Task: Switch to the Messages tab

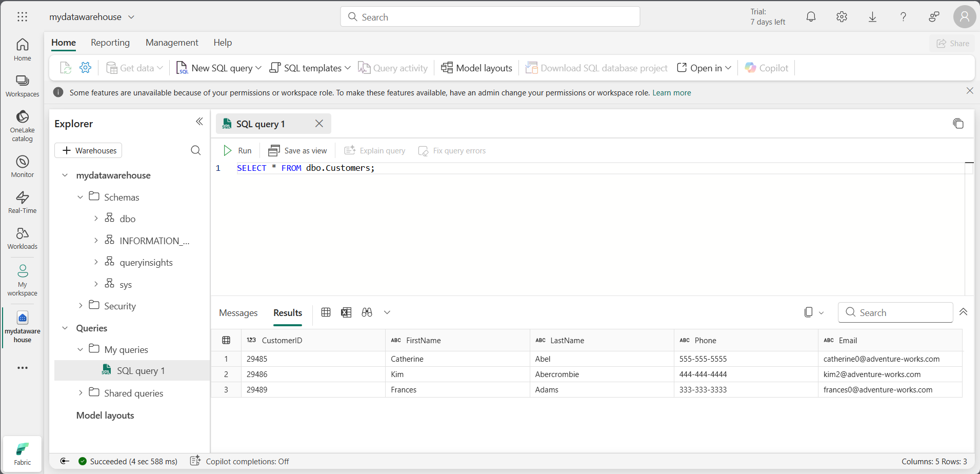Action: [238, 313]
